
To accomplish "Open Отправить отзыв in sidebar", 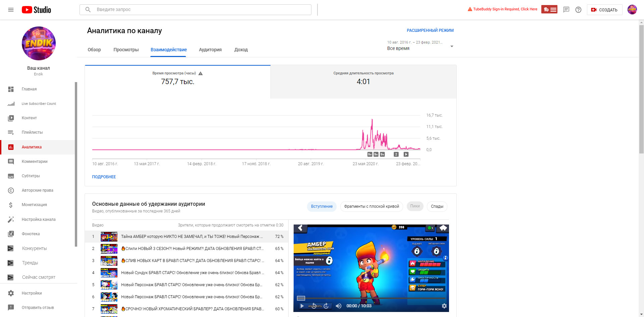I will [x=37, y=308].
